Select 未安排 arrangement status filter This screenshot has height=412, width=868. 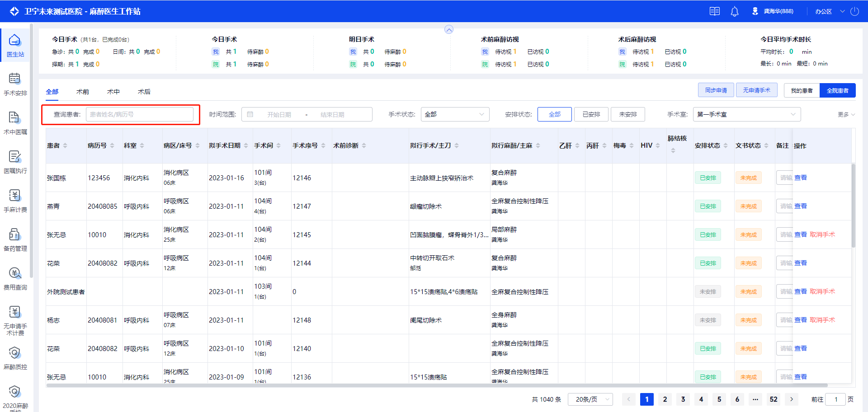628,114
